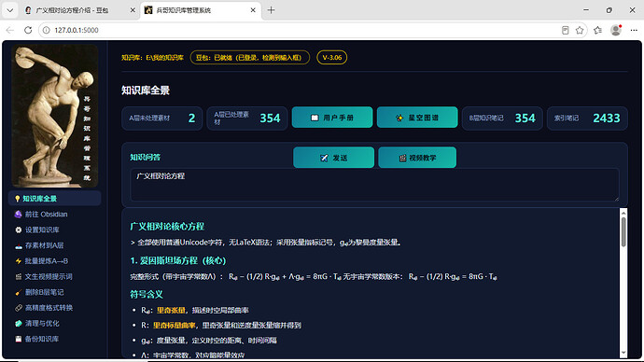Viewport: 644px width, 362px height.
Task: Open the 视频教学 button
Action: click(417, 158)
